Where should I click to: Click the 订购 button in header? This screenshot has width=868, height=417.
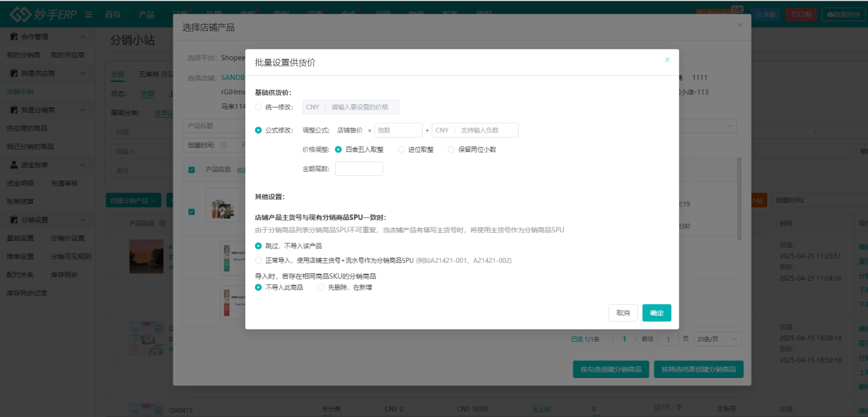tap(800, 14)
